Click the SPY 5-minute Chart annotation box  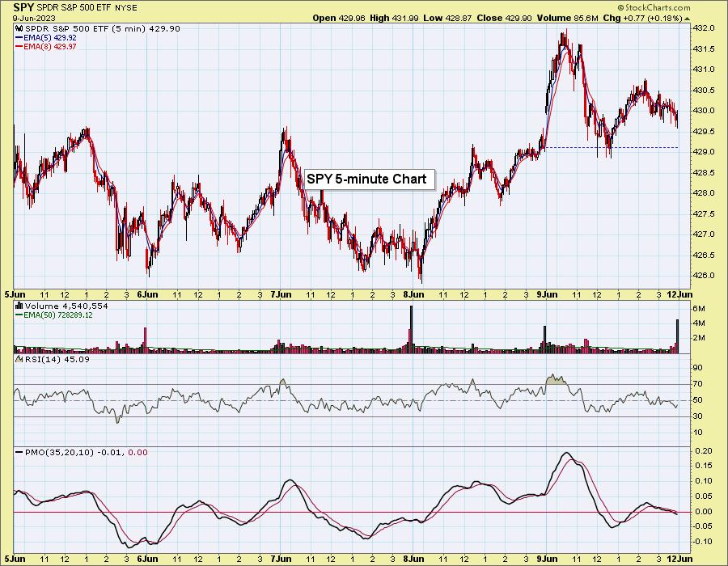(370, 179)
